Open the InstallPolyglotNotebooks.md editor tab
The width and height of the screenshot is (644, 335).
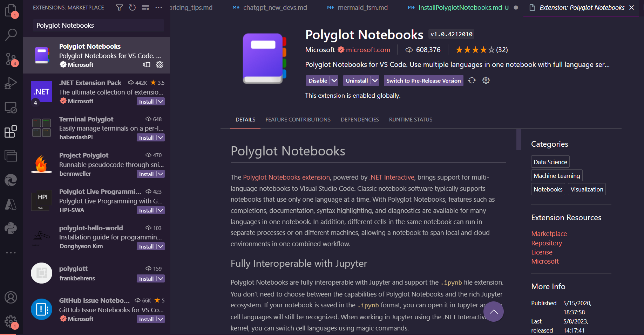point(460,8)
